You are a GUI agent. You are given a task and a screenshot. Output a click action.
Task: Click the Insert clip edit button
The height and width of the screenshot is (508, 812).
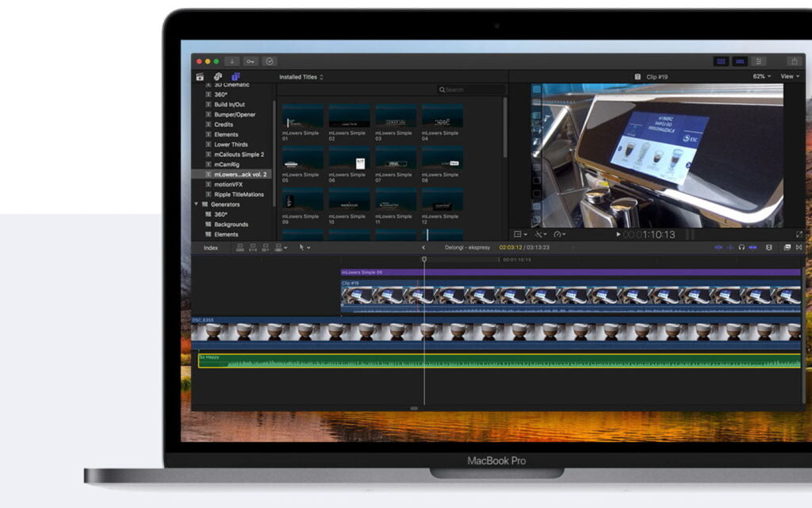click(253, 248)
